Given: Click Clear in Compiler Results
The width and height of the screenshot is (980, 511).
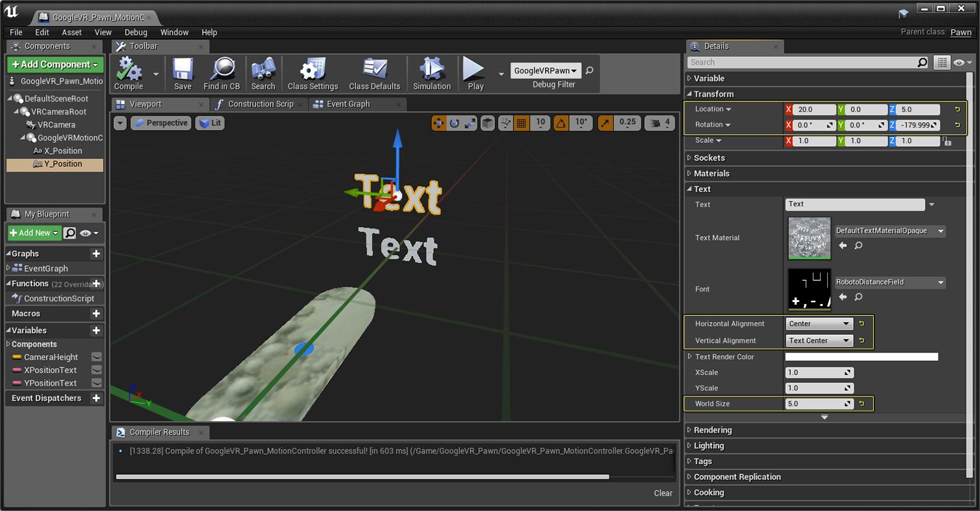Looking at the screenshot, I should click(663, 493).
